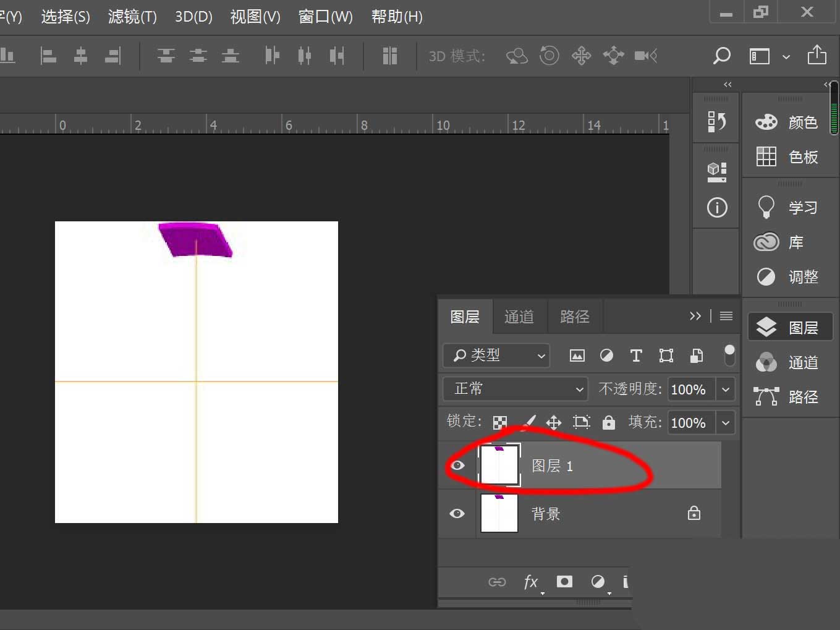The height and width of the screenshot is (630, 840).
Task: Switch to the 路径 tab in layers panel
Action: click(x=575, y=317)
